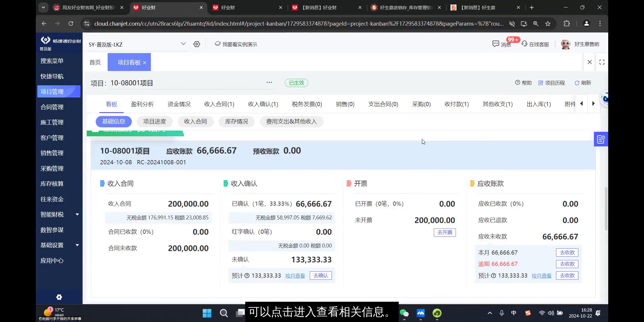Expand the 基础设置 sidebar section
The image size is (644, 322).
coord(52,245)
